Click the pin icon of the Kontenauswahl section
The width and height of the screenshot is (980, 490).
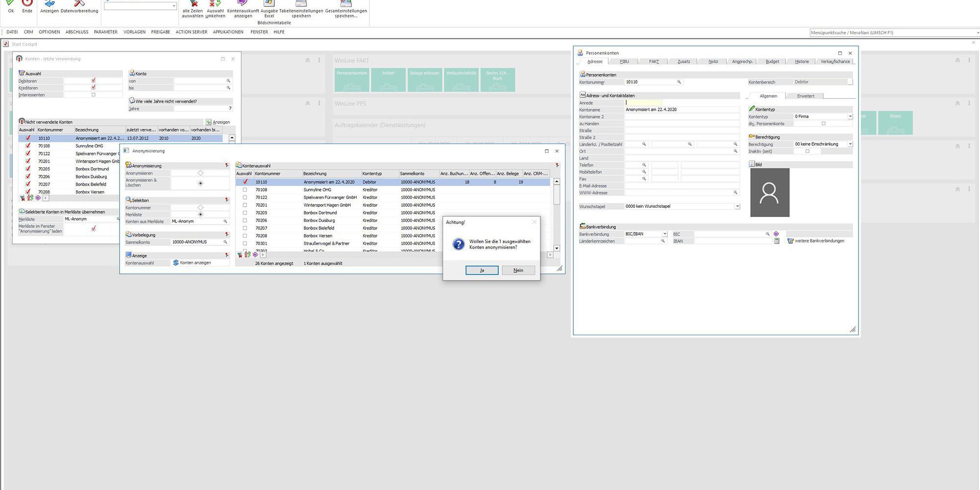557,166
